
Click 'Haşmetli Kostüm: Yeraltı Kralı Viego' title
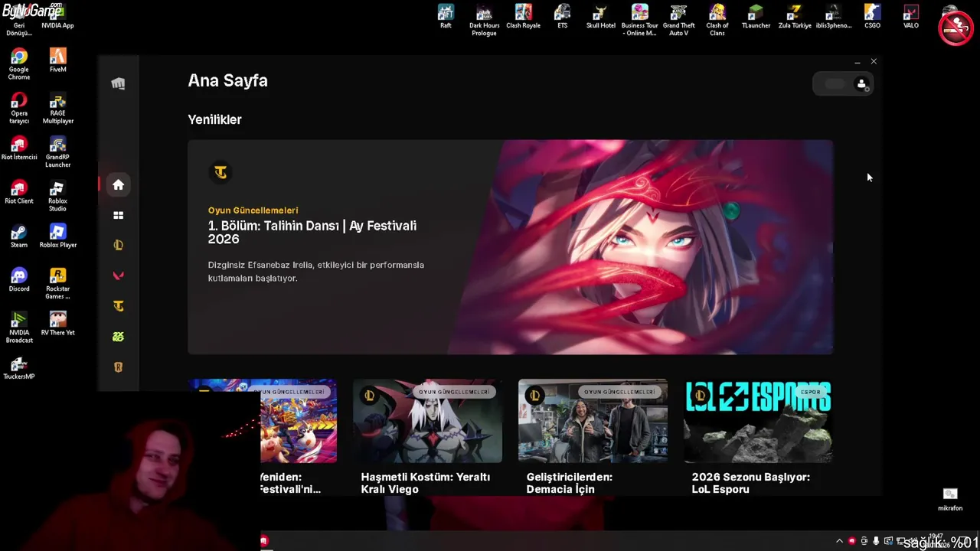[426, 483]
